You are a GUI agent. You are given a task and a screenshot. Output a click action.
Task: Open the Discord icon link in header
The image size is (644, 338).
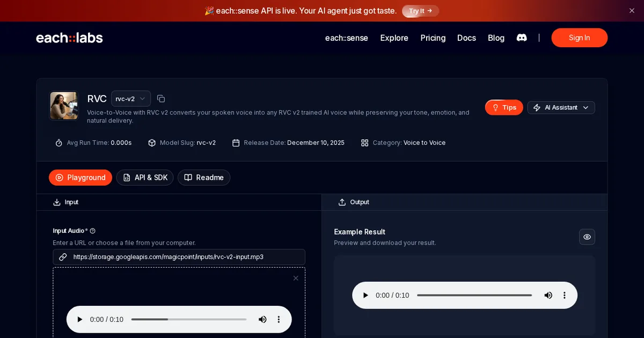(522, 38)
